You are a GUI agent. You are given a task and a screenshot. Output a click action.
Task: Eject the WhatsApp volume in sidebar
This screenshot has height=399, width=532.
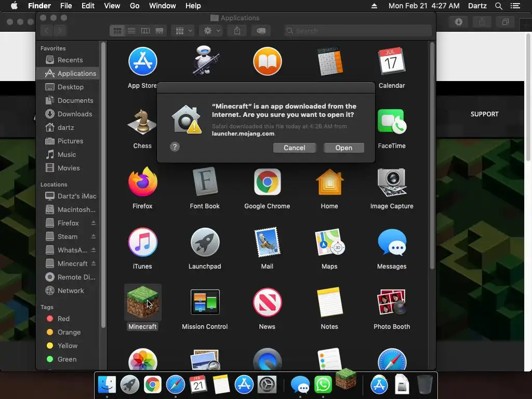click(x=94, y=250)
